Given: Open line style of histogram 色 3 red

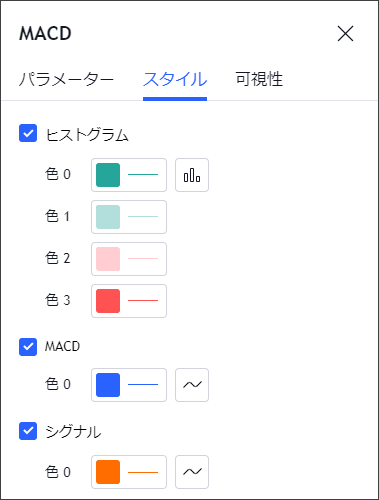Looking at the screenshot, I should pos(143,301).
